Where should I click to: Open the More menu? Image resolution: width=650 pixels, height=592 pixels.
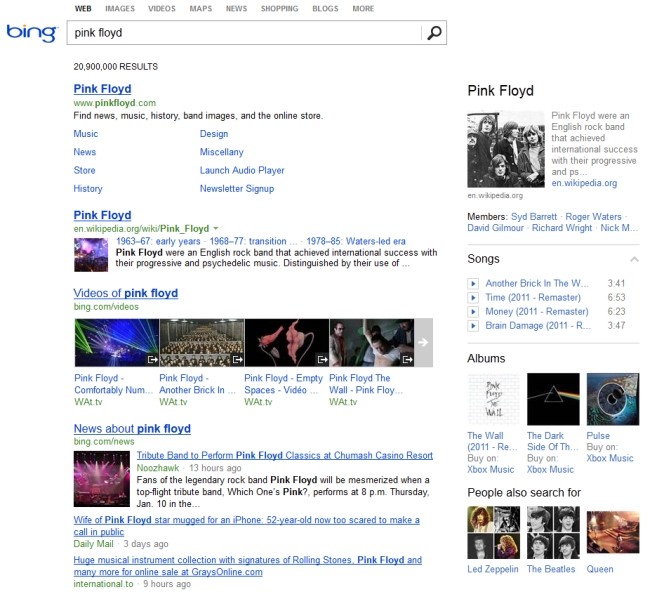click(363, 8)
